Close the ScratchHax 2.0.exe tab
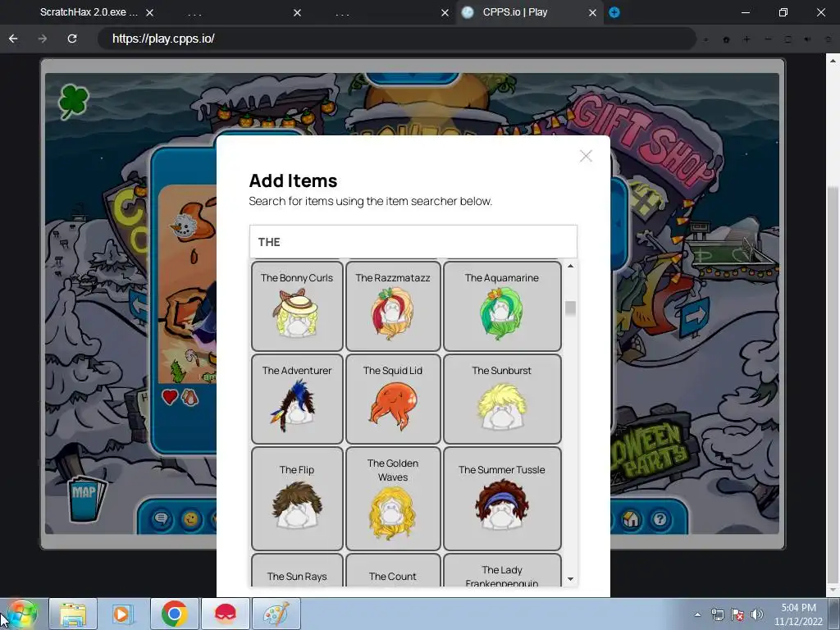Screen dimensions: 840x630 [150, 12]
